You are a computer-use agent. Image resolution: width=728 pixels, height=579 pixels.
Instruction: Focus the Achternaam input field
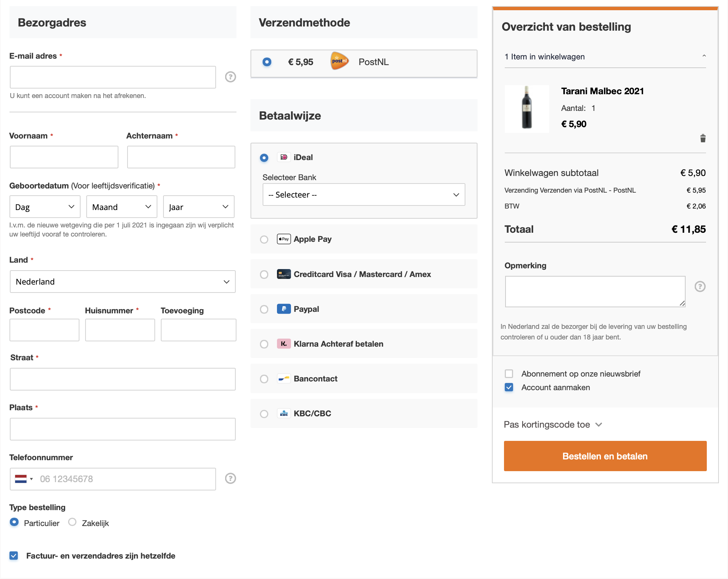coord(181,157)
